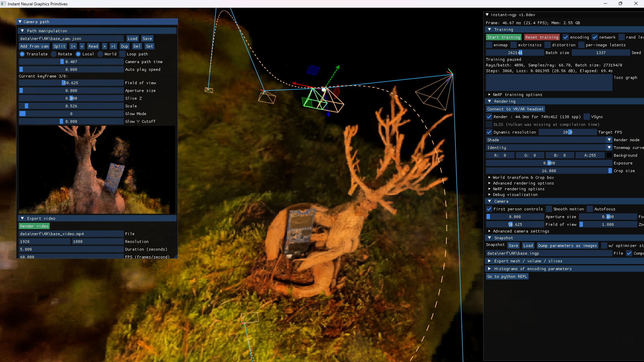Click Start training button
This screenshot has height=362, width=644.
pos(504,37)
